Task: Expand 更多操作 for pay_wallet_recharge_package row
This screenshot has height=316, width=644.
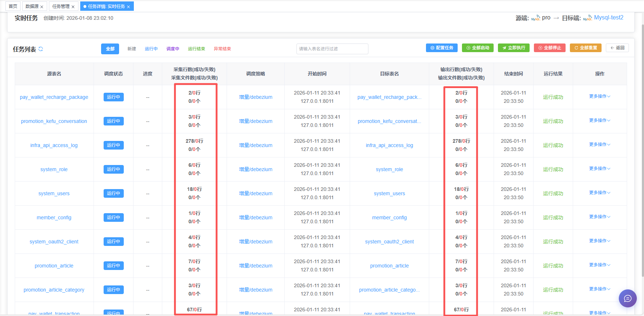Action: point(599,96)
